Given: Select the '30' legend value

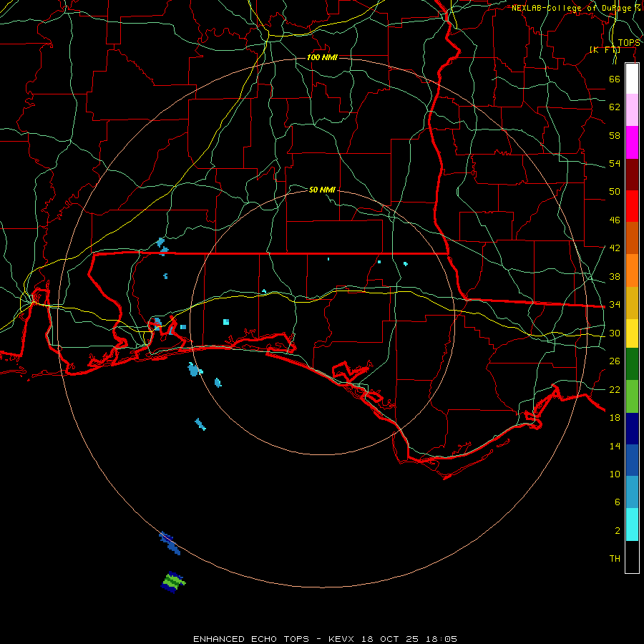Looking at the screenshot, I should pyautogui.click(x=615, y=333).
